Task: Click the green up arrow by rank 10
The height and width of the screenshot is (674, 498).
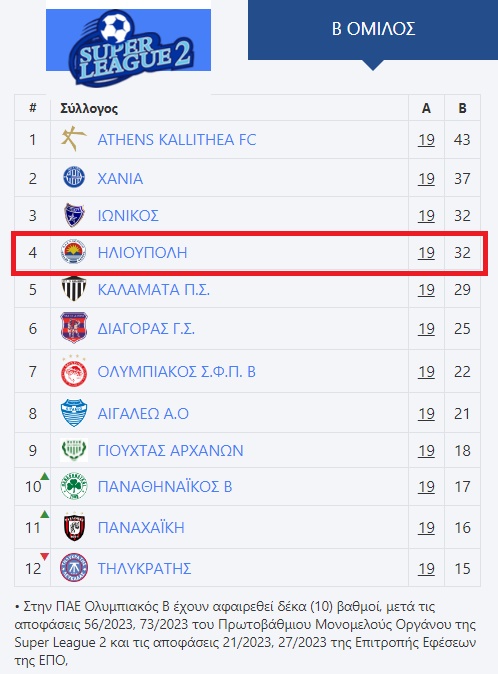Action: point(45,476)
